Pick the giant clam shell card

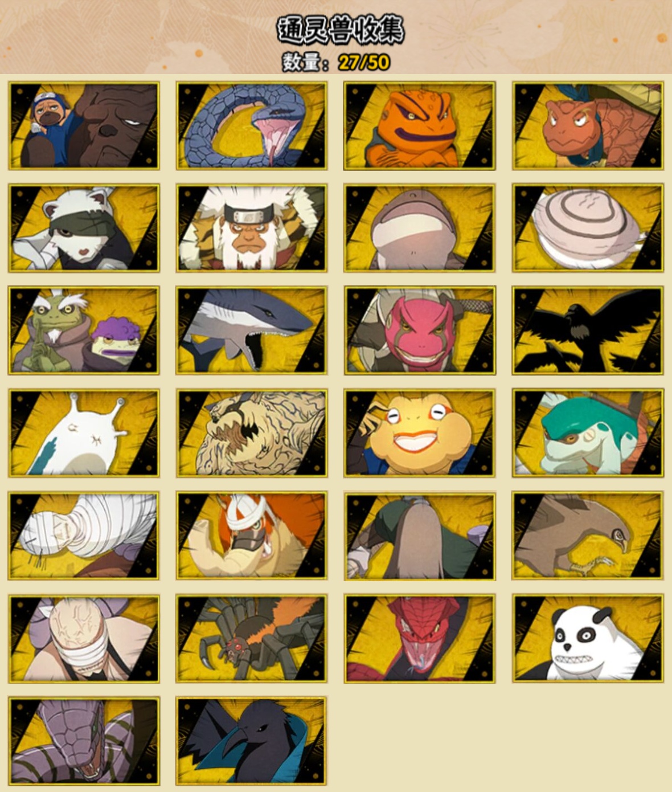coord(588,228)
